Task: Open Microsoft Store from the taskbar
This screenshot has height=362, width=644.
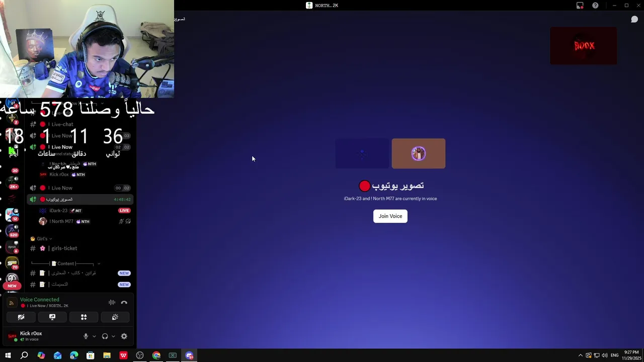Action: [x=90, y=355]
